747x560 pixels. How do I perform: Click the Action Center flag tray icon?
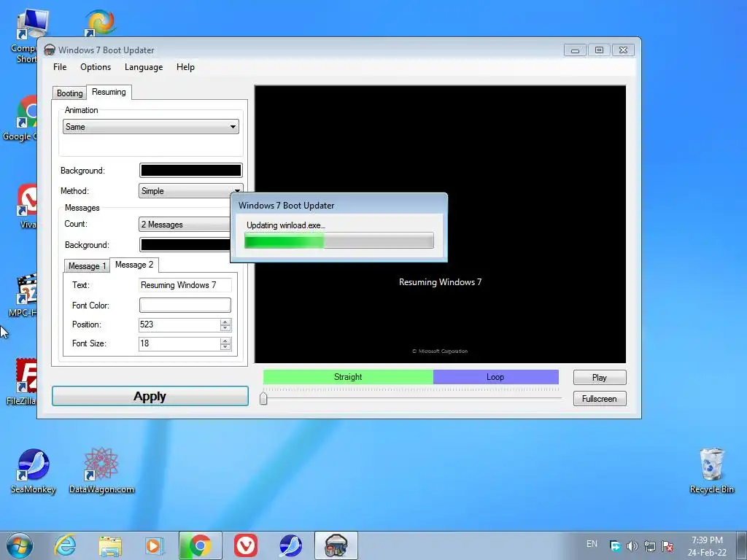(667, 546)
